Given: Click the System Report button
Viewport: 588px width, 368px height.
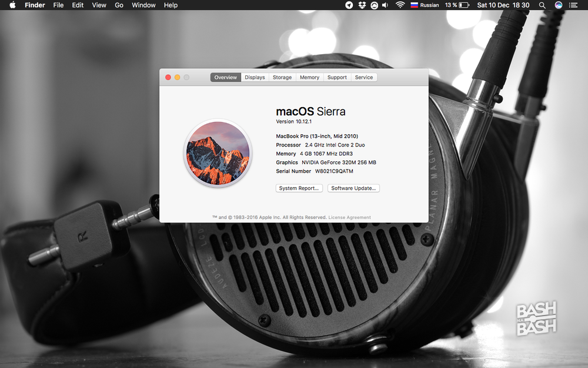Looking at the screenshot, I should click(299, 188).
